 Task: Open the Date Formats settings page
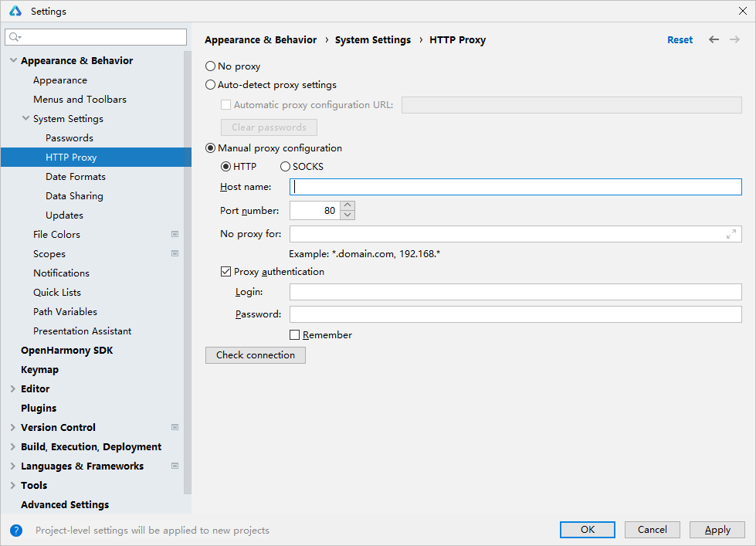point(76,177)
